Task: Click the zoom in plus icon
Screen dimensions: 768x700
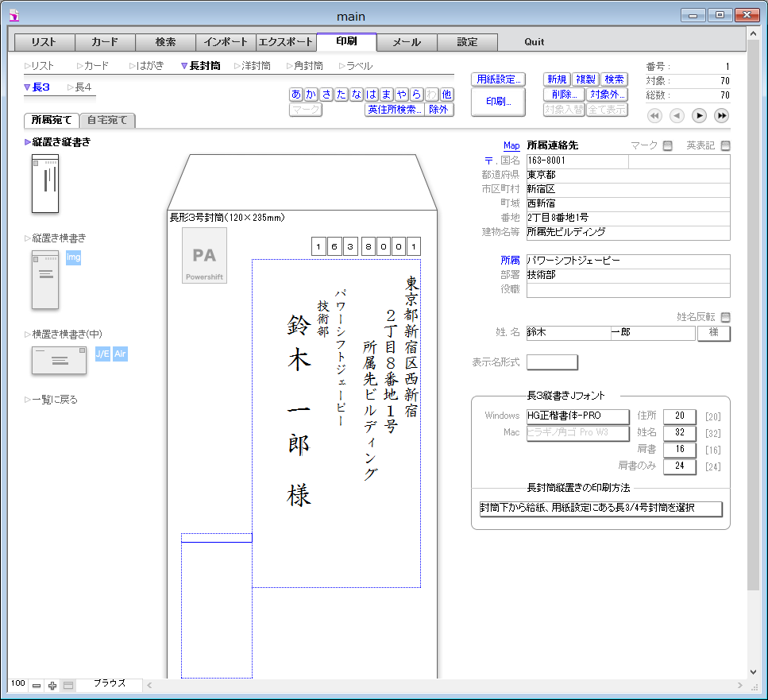Action: pyautogui.click(x=52, y=685)
